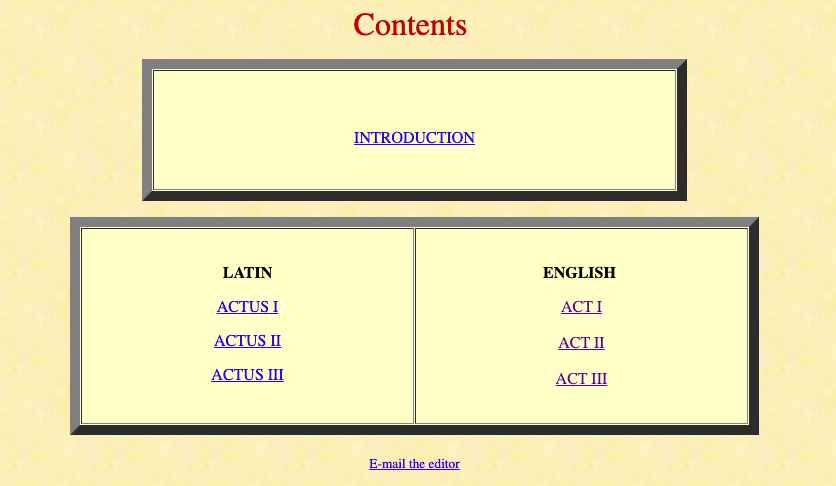Click the ENGLISH column heading
Viewport: 836px width, 486px height.
pos(580,273)
